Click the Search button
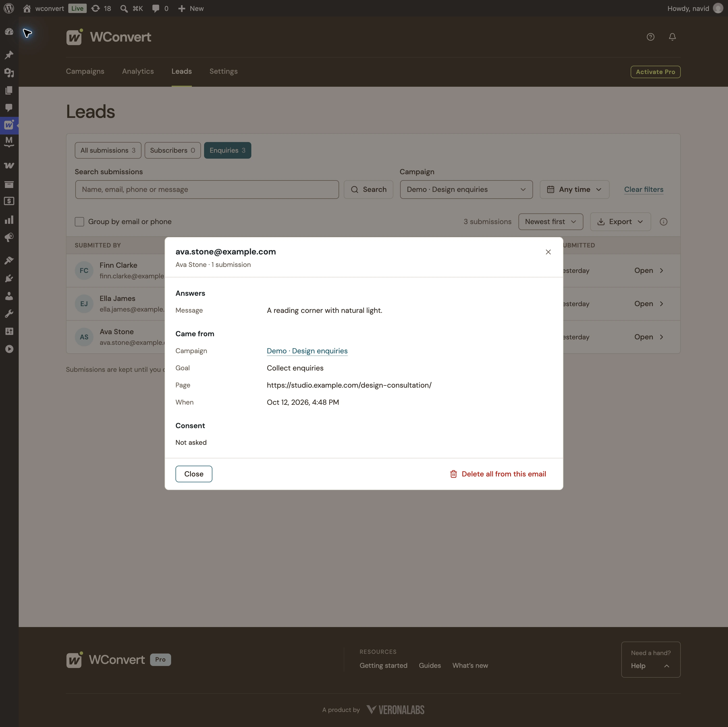The width and height of the screenshot is (728, 727). [368, 190]
